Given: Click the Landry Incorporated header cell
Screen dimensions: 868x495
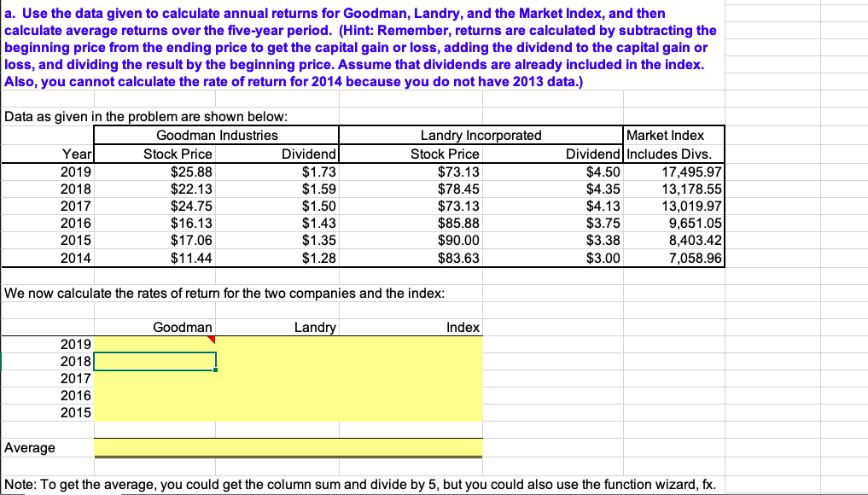Looking at the screenshot, I should coord(481,135).
